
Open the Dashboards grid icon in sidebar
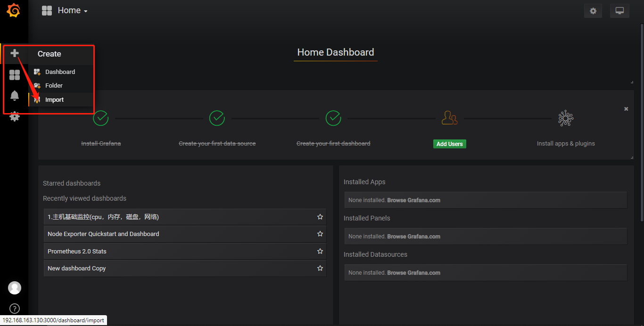tap(15, 75)
